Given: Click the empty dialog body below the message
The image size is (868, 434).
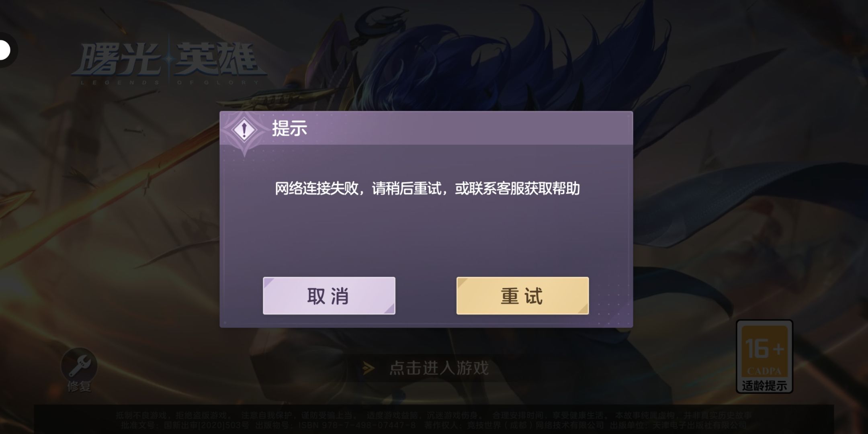Looking at the screenshot, I should (426, 237).
